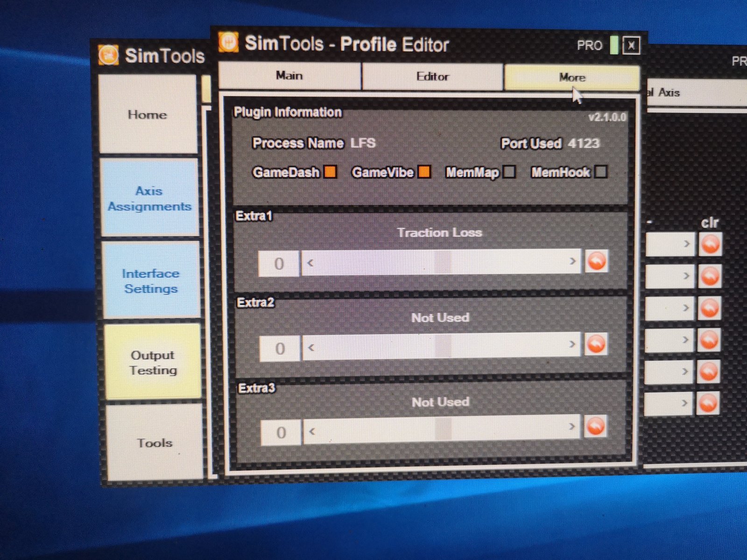The height and width of the screenshot is (560, 747).
Task: Switch to the Editor tab
Action: pyautogui.click(x=432, y=77)
